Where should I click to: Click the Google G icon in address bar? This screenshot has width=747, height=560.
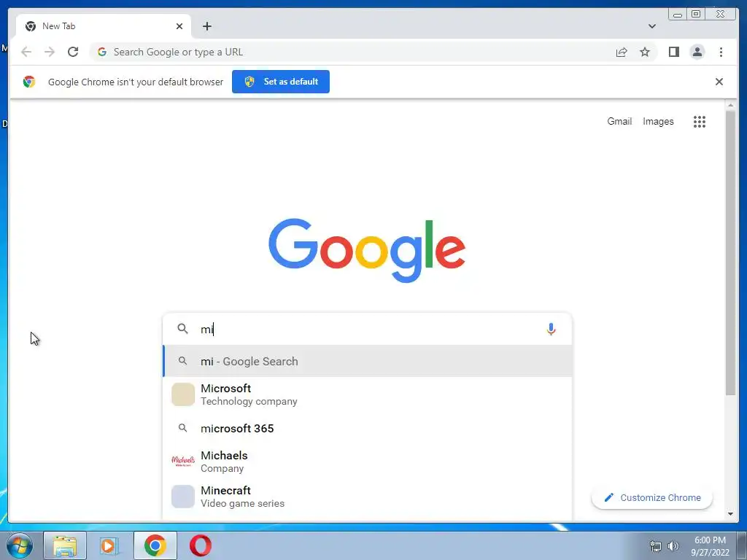pyautogui.click(x=101, y=52)
